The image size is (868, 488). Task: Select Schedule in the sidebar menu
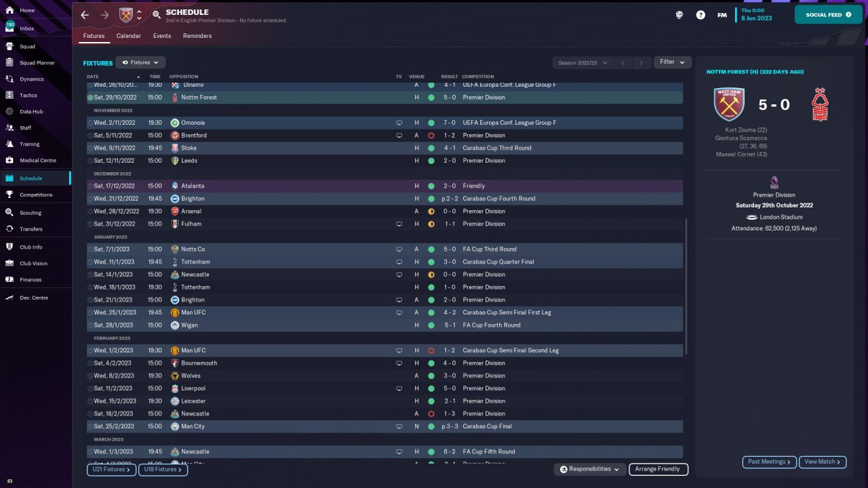[35, 178]
